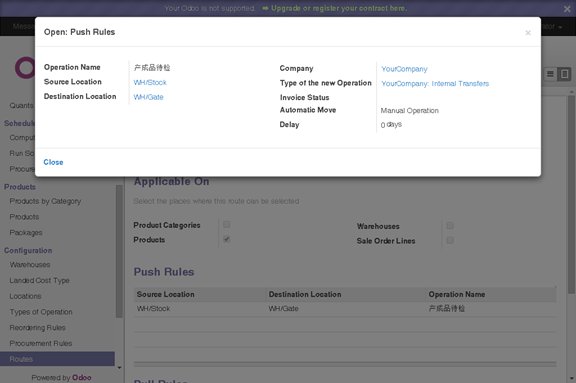Open the user account dropdown arrow

[560, 27]
